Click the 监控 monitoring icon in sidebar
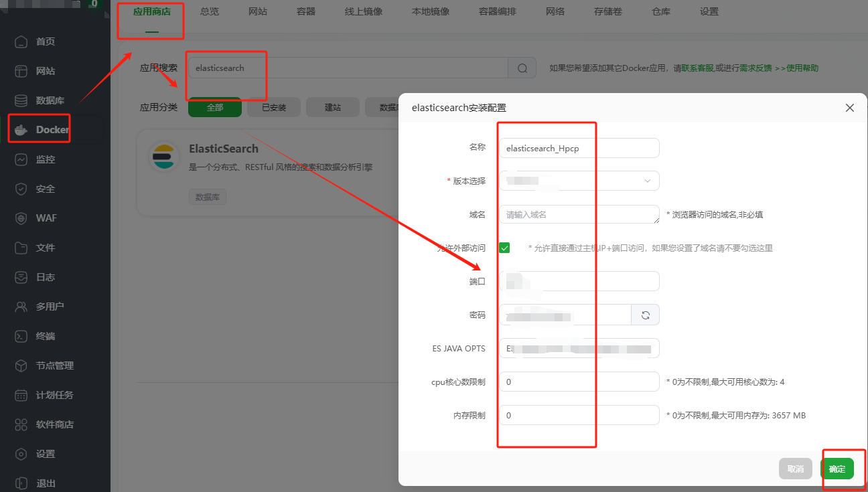Viewport: 868px width, 492px height. pos(22,159)
